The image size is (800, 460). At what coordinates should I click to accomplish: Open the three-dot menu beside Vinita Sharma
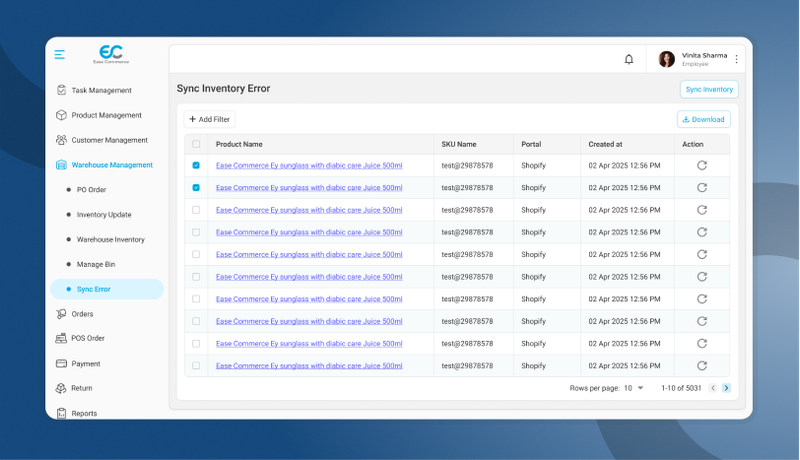(736, 59)
